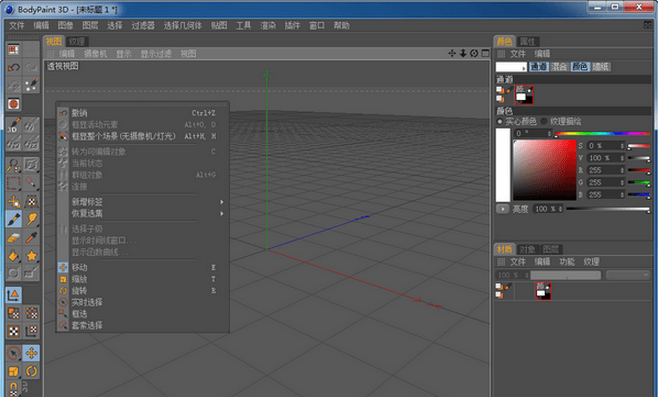Open the 选择几何体 menu

tap(183, 26)
